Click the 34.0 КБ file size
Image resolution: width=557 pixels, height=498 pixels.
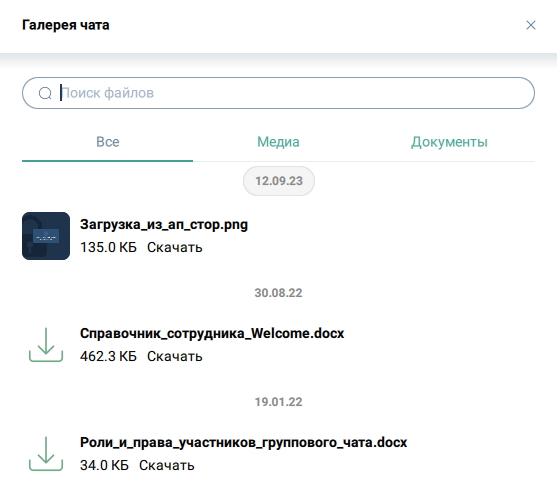[104, 466]
